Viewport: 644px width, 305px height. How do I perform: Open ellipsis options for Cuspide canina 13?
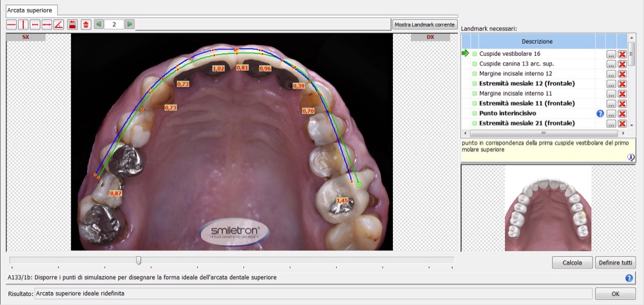click(x=611, y=64)
